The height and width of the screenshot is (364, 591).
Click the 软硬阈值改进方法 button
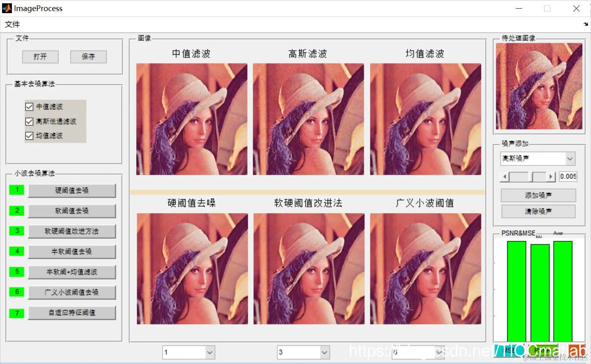(72, 231)
